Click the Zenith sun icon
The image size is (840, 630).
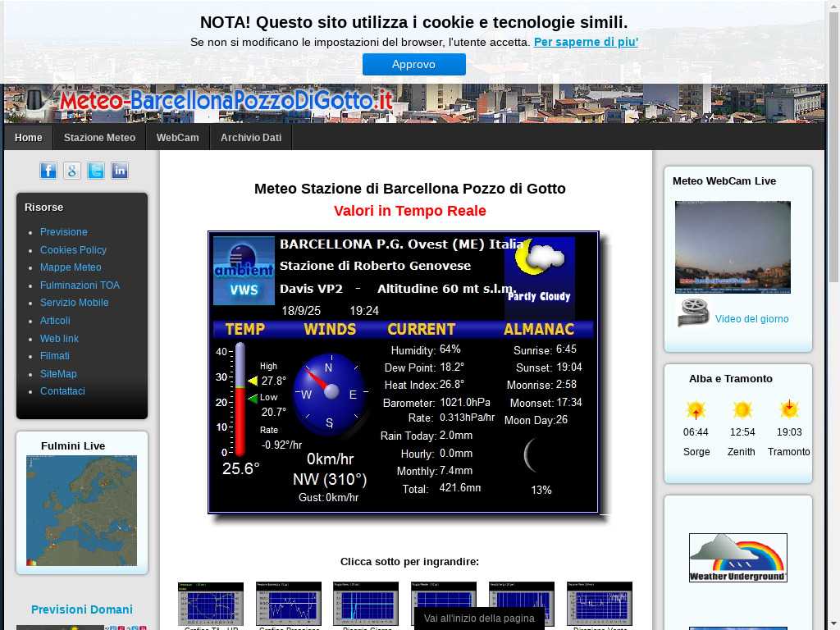pos(742,410)
